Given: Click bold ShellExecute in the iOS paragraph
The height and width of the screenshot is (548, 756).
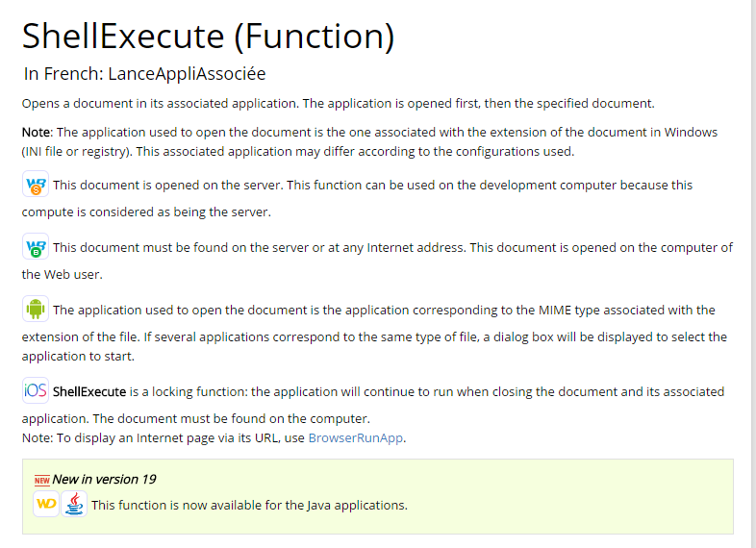Looking at the screenshot, I should click(x=89, y=391).
